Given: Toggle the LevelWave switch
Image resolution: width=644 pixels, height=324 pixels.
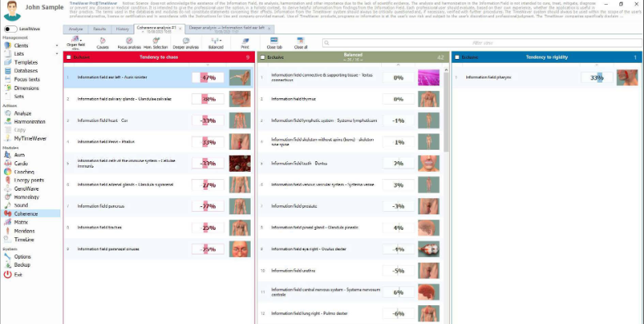Looking at the screenshot, I should click(11, 29).
